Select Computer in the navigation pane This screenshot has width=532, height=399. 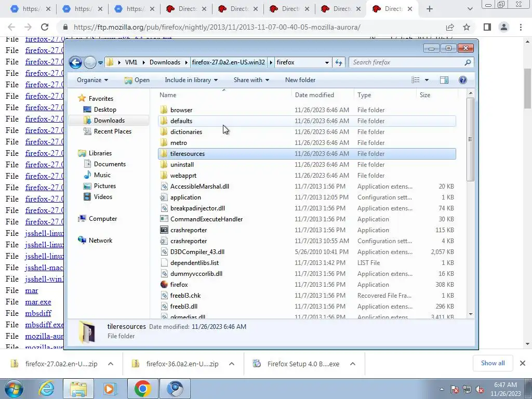[102, 219]
